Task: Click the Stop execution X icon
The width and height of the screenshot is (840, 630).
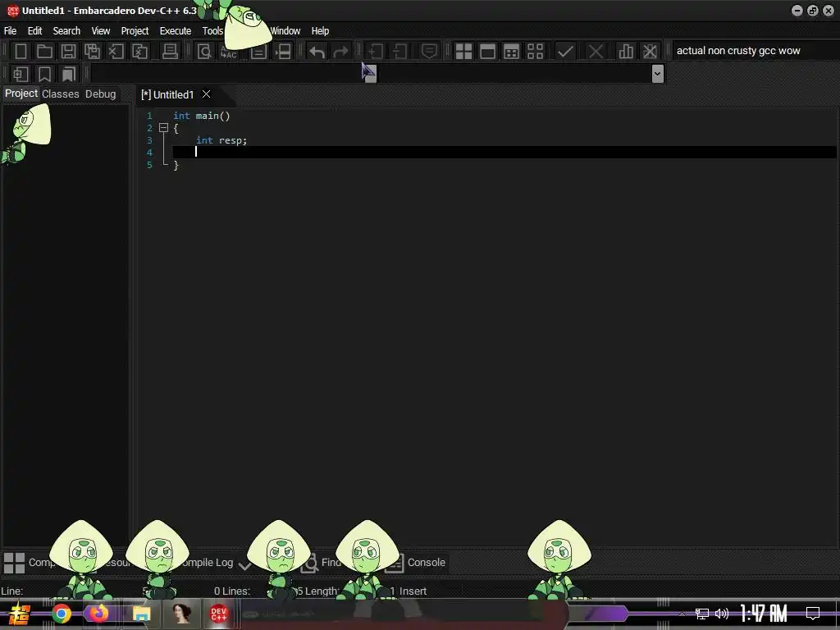Action: 596,52
